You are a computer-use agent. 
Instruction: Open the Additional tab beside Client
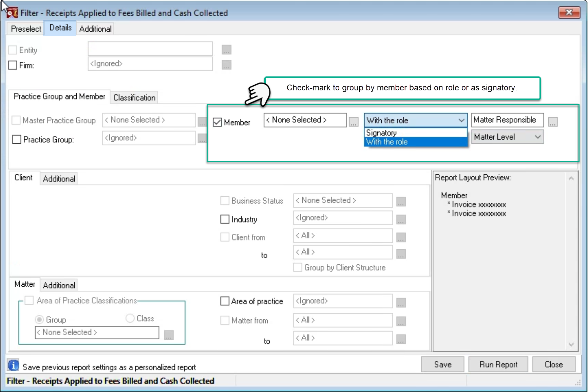[59, 179]
